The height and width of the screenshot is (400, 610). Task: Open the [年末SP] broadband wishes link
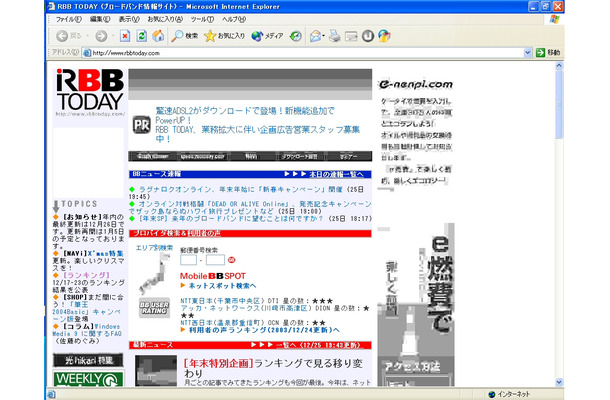[231, 219]
